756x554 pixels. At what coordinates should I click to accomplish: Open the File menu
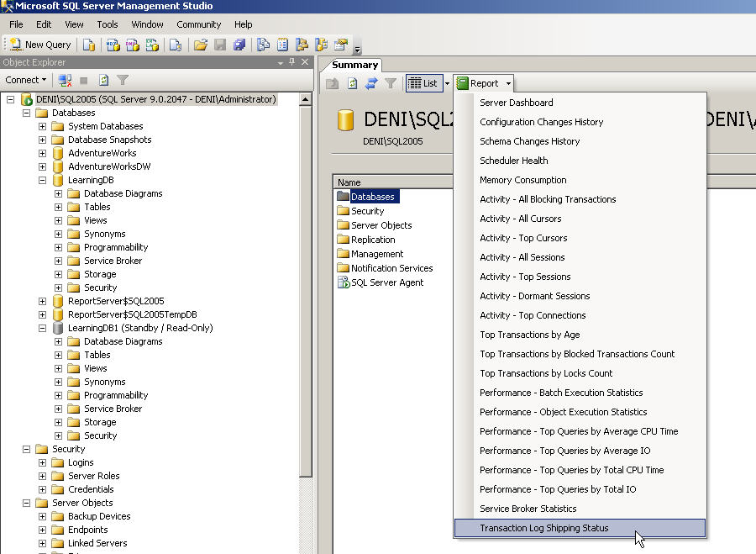click(16, 24)
